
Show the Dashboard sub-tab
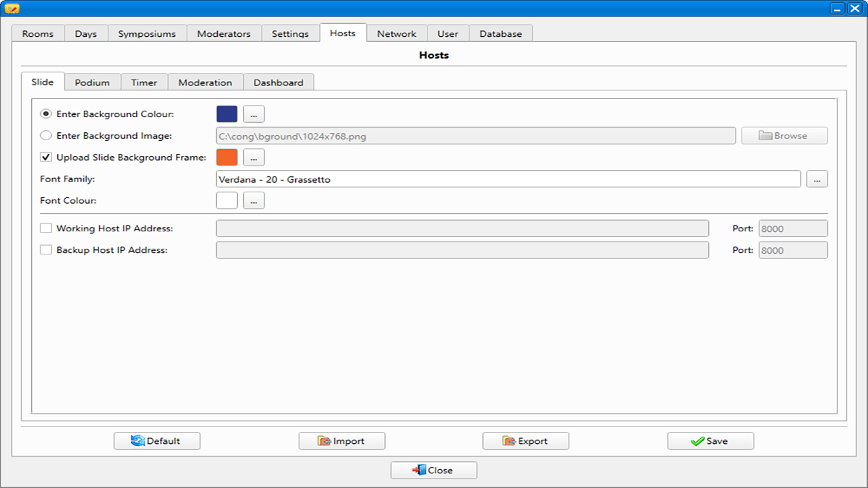pyautogui.click(x=278, y=82)
